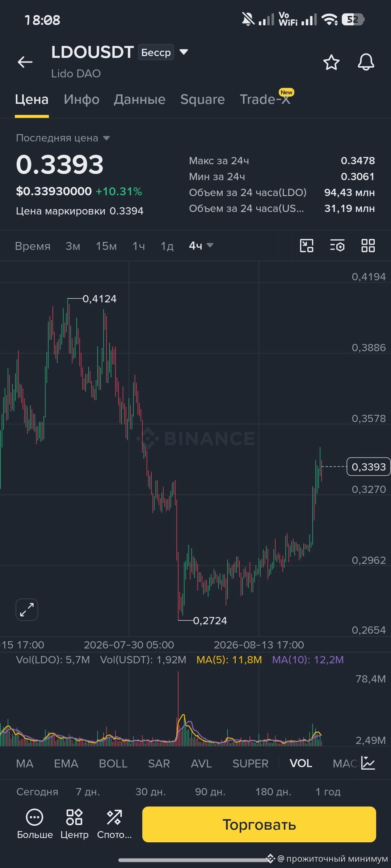Select the 3м timeframe

click(x=73, y=246)
